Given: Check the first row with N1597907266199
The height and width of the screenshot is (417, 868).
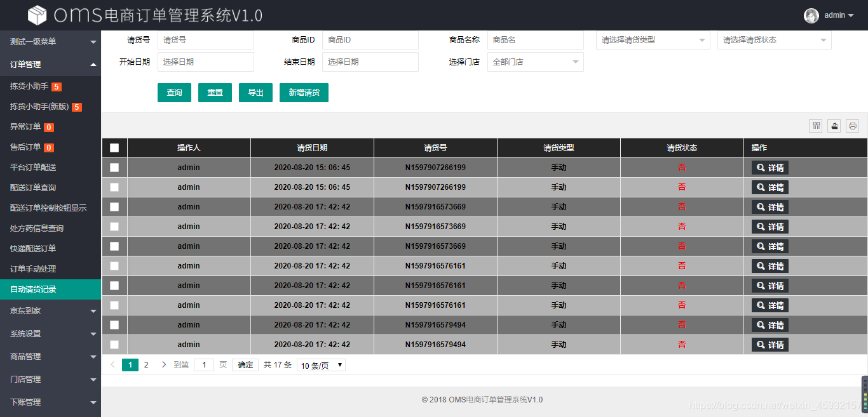Looking at the screenshot, I should coord(114,168).
